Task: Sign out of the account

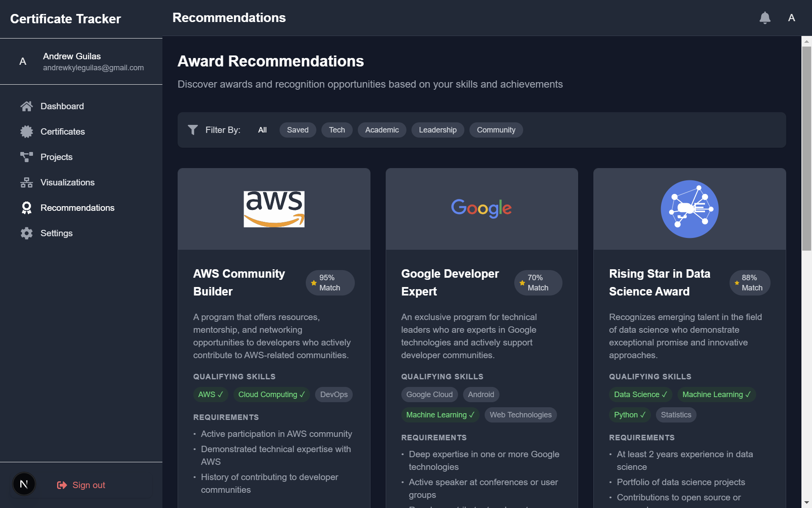Action: [x=81, y=485]
